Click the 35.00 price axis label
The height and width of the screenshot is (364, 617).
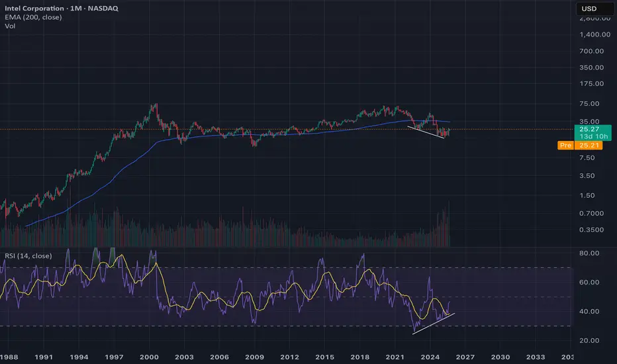589,121
